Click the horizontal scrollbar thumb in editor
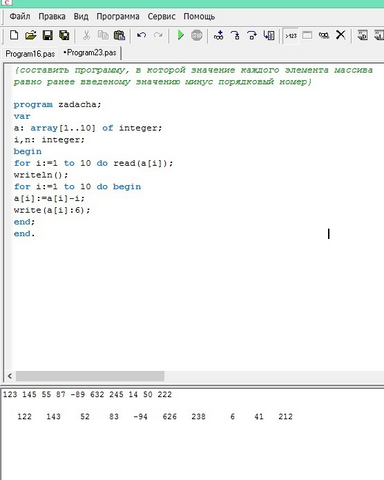 point(90,376)
